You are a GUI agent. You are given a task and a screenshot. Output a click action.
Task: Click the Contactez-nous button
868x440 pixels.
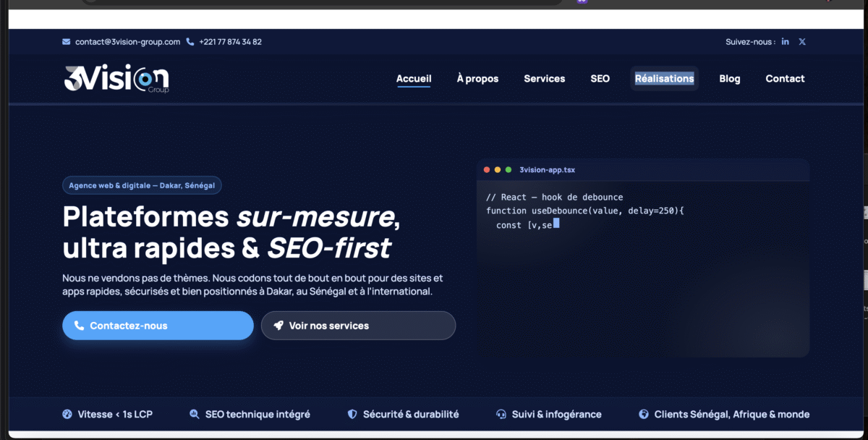(158, 326)
